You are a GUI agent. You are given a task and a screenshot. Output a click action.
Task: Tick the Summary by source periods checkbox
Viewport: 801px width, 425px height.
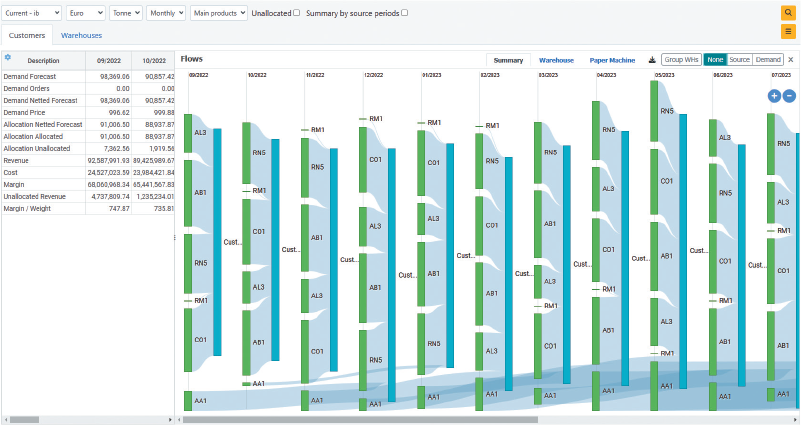point(404,13)
